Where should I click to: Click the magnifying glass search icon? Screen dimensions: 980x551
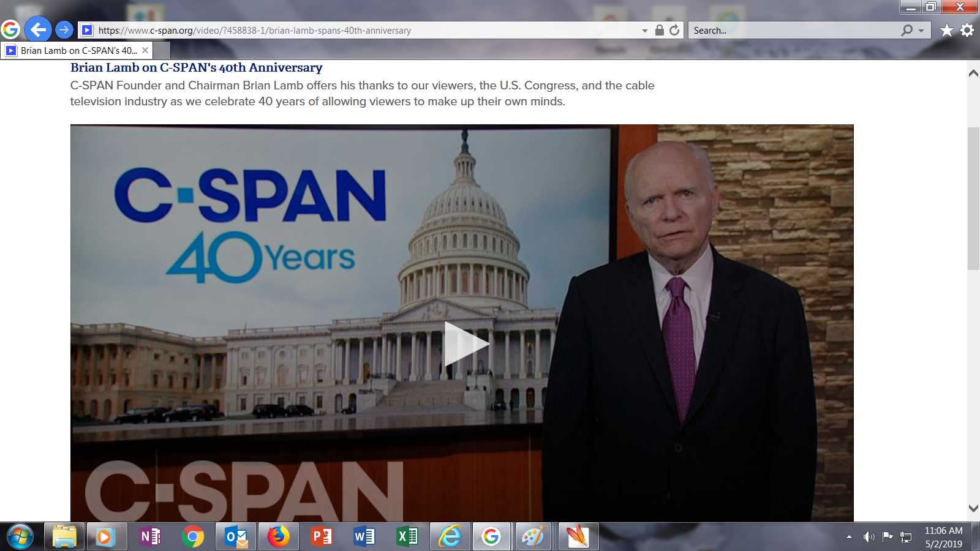(x=907, y=30)
